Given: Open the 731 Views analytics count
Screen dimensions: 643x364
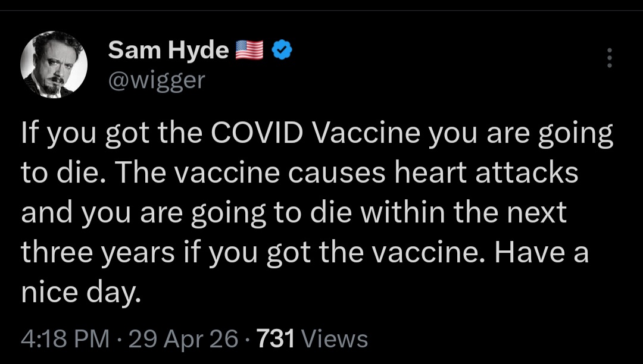Looking at the screenshot, I should coord(312,339).
